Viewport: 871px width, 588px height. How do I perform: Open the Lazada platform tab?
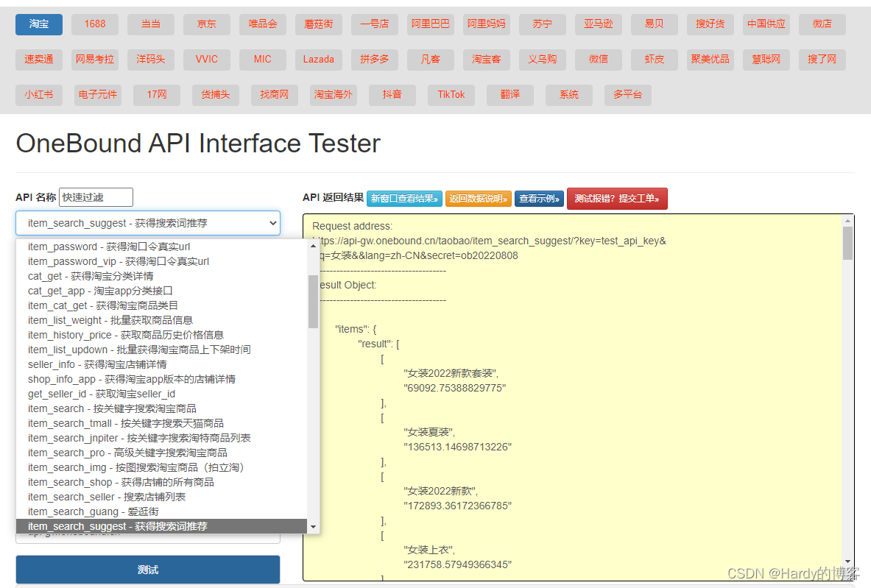pos(319,60)
